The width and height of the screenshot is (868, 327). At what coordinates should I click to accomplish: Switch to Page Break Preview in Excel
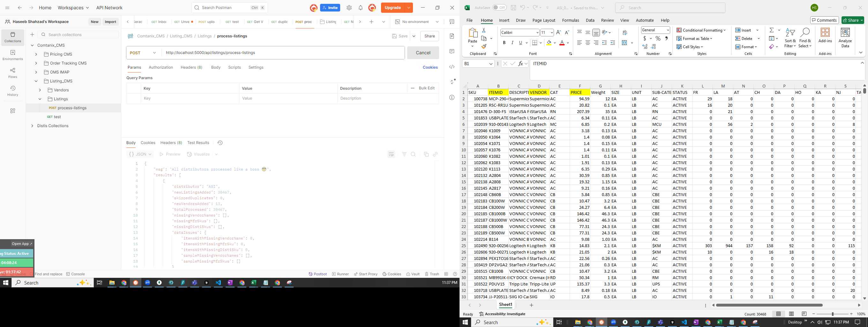tap(804, 314)
